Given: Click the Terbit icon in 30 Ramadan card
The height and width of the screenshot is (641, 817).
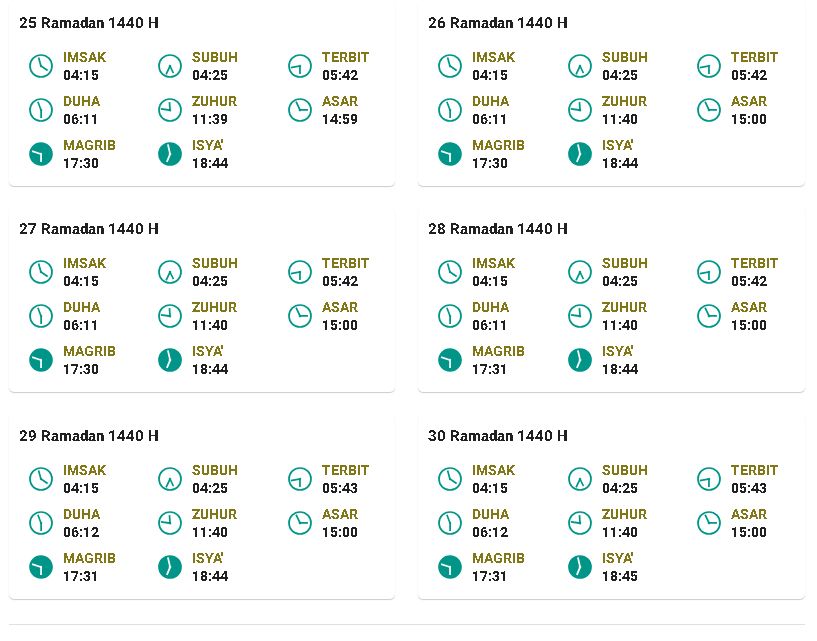Looking at the screenshot, I should [x=709, y=479].
